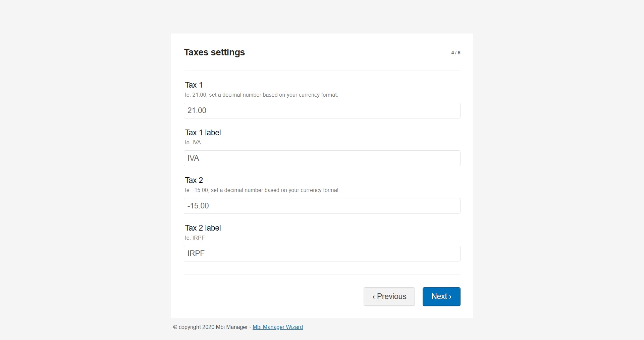
Task: Click the "Tax 2 label" caption text
Action: click(x=203, y=228)
